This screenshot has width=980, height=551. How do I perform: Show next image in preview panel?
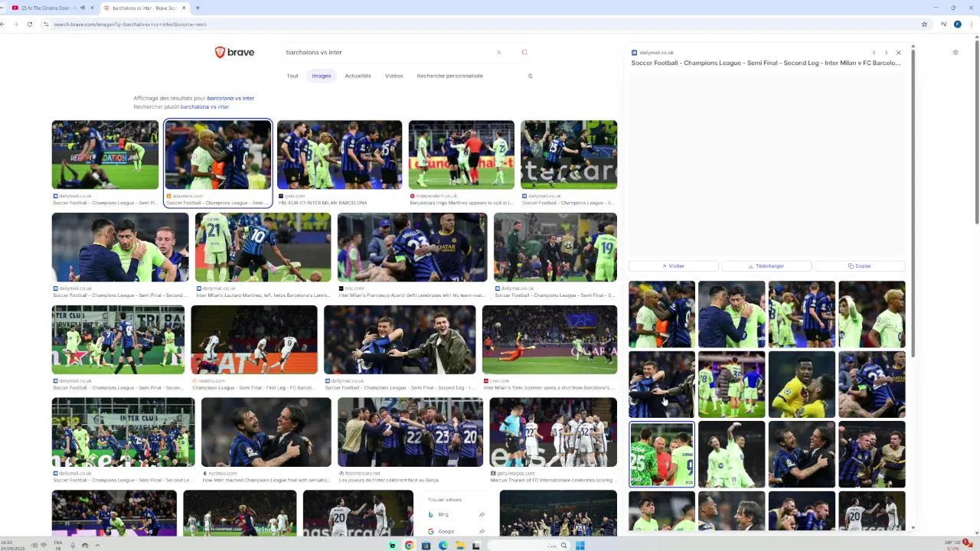886,53
